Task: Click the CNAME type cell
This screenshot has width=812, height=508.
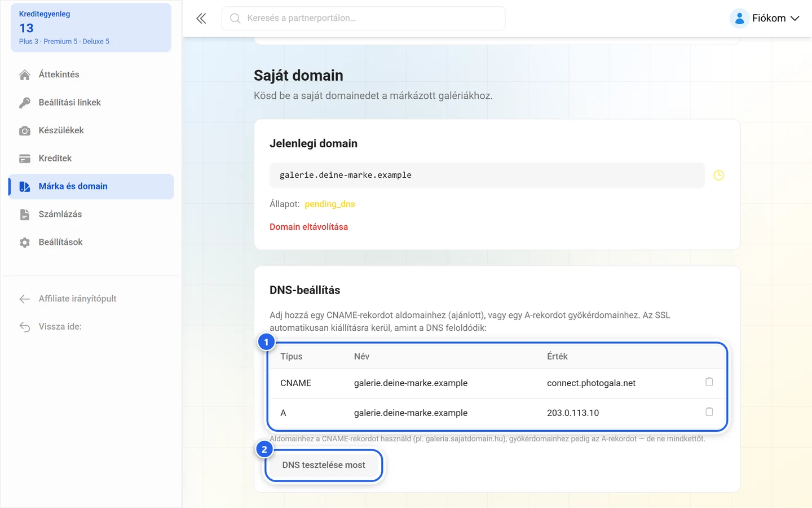Action: click(x=296, y=383)
